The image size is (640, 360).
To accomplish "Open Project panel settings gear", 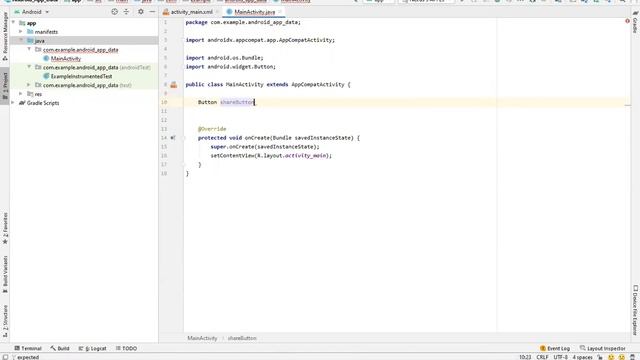I will coord(141,12).
